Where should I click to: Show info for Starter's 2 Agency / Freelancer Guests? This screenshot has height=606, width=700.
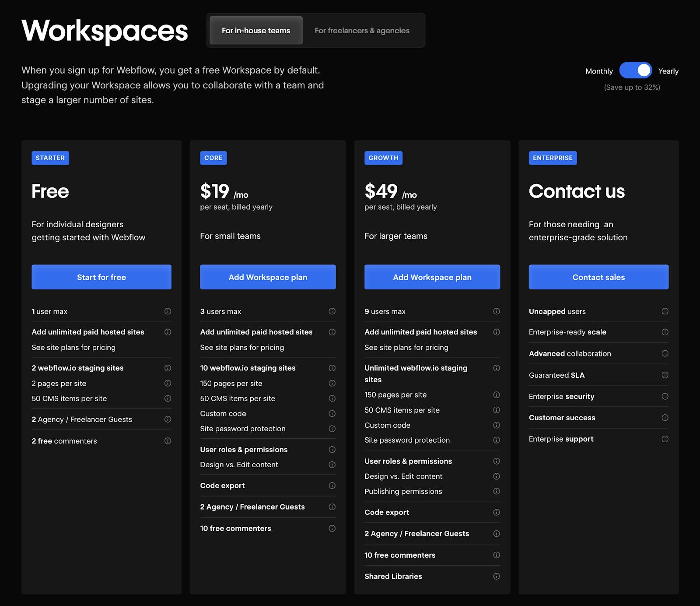click(x=168, y=419)
